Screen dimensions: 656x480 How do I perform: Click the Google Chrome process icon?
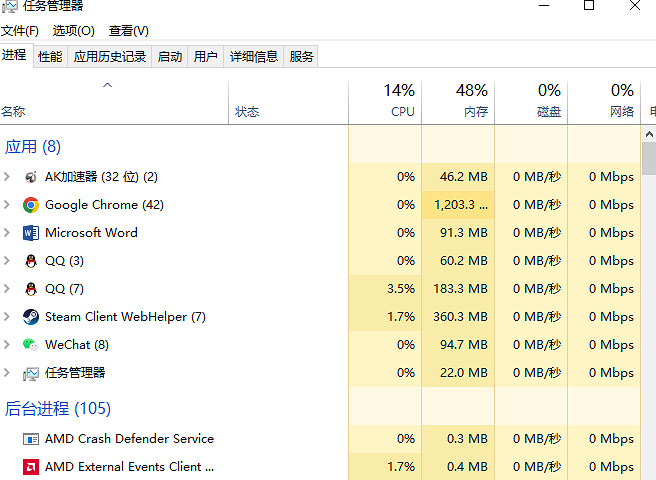click(x=31, y=205)
